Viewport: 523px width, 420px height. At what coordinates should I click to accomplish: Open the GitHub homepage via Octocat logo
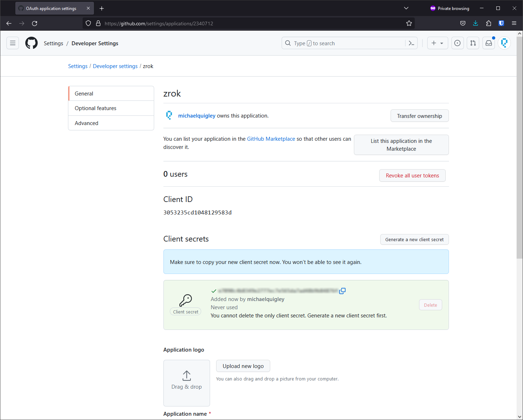pos(31,43)
